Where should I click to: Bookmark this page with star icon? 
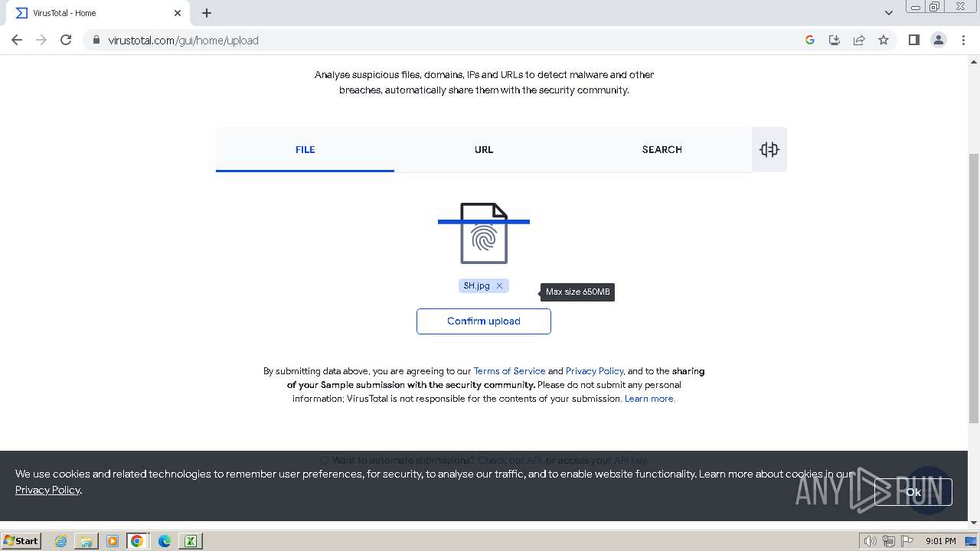point(884,40)
